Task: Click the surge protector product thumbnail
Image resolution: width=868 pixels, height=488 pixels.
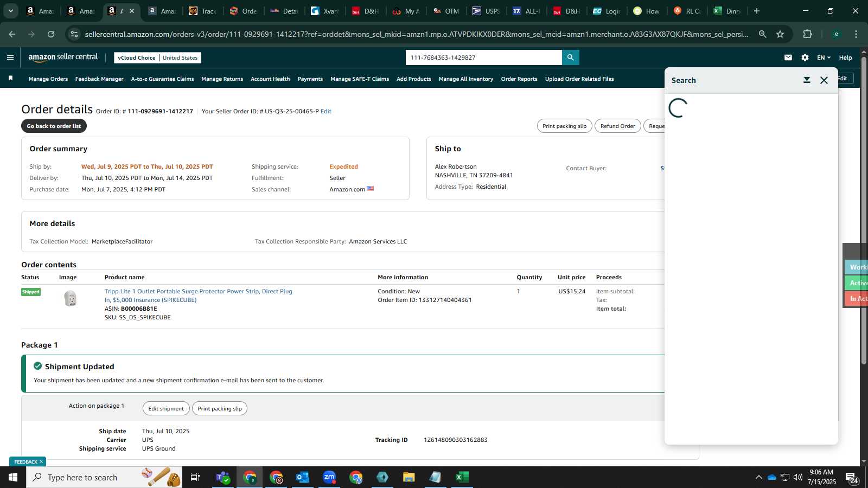Action: [x=71, y=298]
